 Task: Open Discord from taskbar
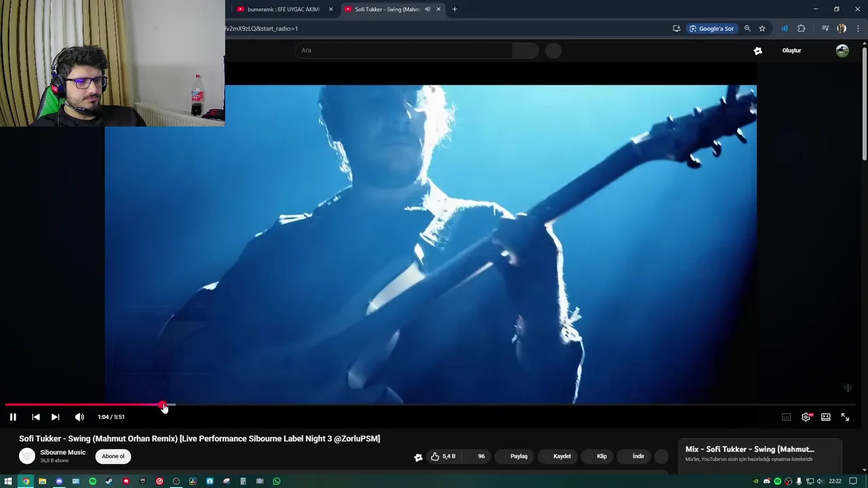tap(59, 481)
